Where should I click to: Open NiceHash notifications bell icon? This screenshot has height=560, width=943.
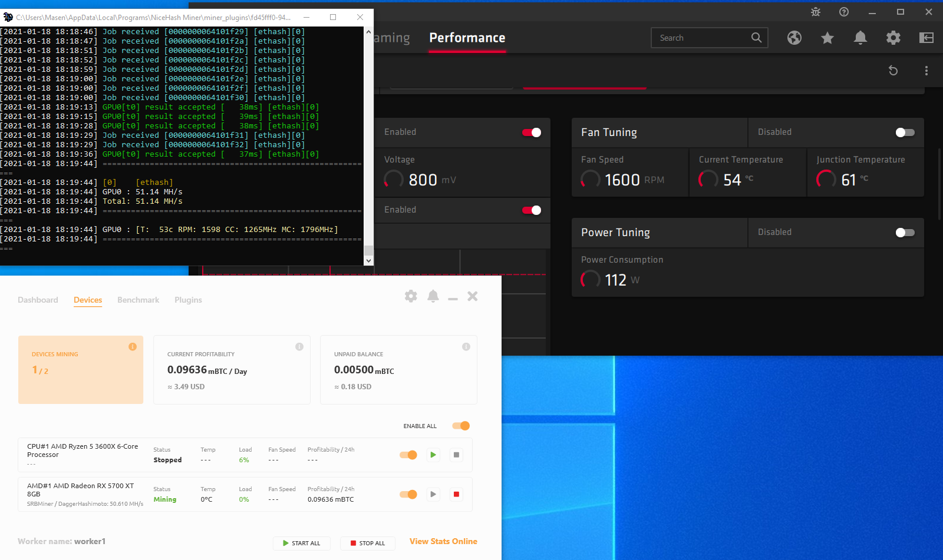coord(433,296)
